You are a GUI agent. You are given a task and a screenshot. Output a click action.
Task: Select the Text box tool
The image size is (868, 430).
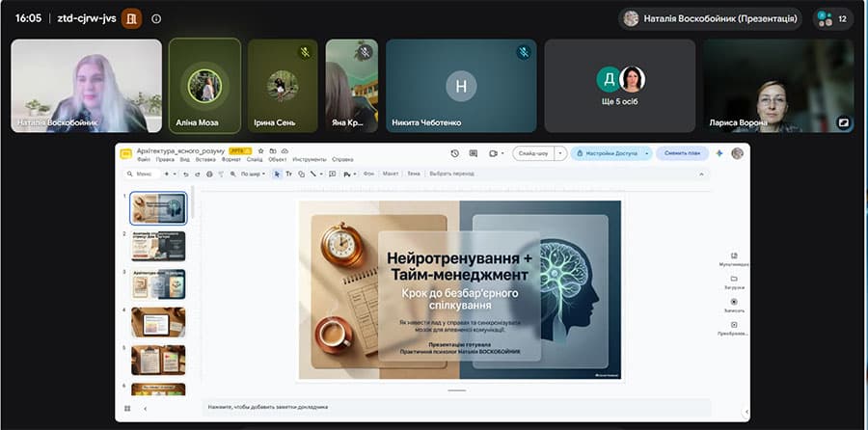(x=289, y=174)
